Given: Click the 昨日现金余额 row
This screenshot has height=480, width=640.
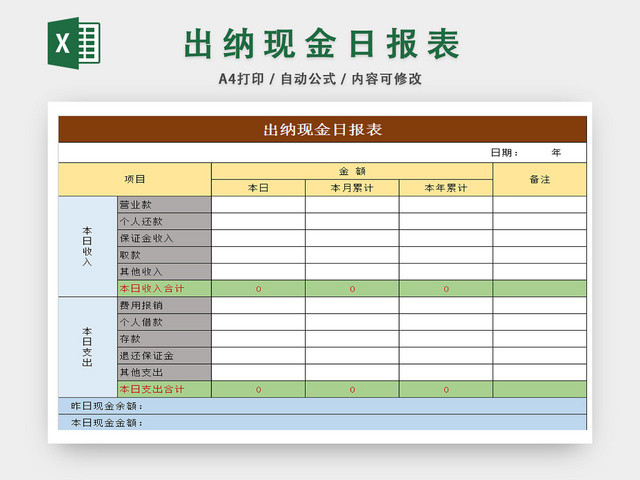Looking at the screenshot, I should click(322, 406).
